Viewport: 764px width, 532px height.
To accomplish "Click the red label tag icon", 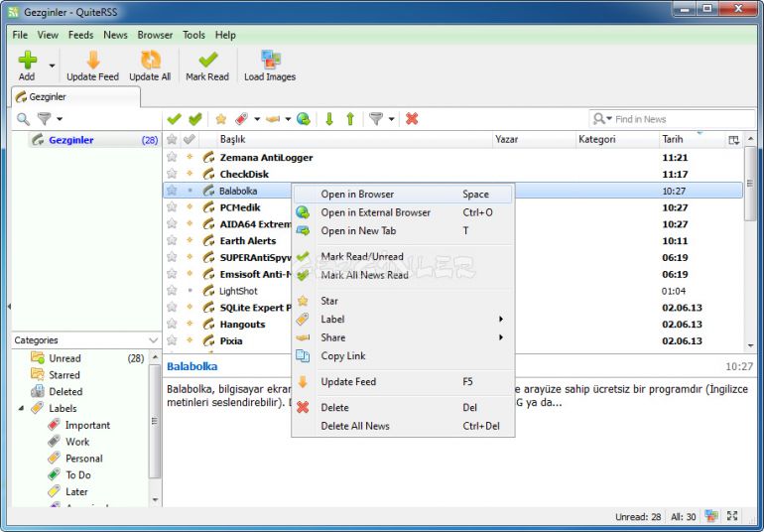I will tap(242, 118).
